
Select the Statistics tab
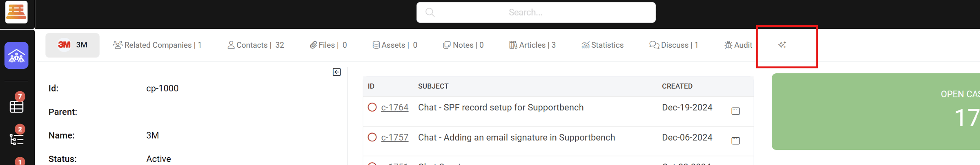pyautogui.click(x=602, y=45)
